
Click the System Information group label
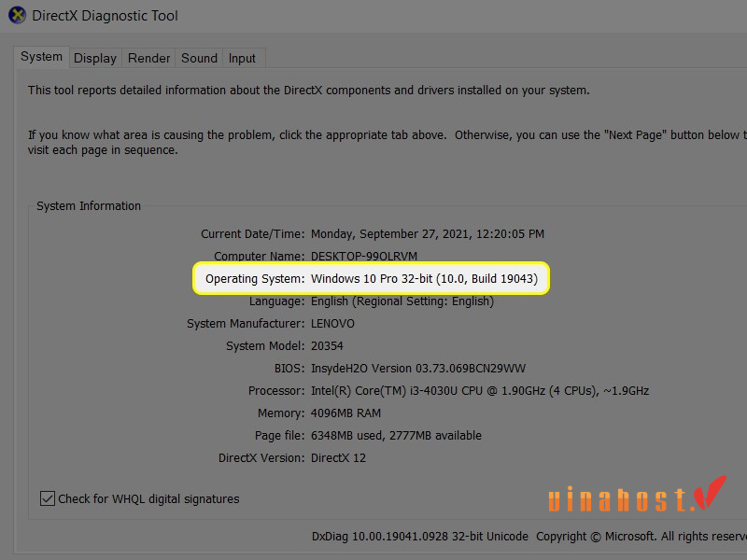tap(89, 206)
